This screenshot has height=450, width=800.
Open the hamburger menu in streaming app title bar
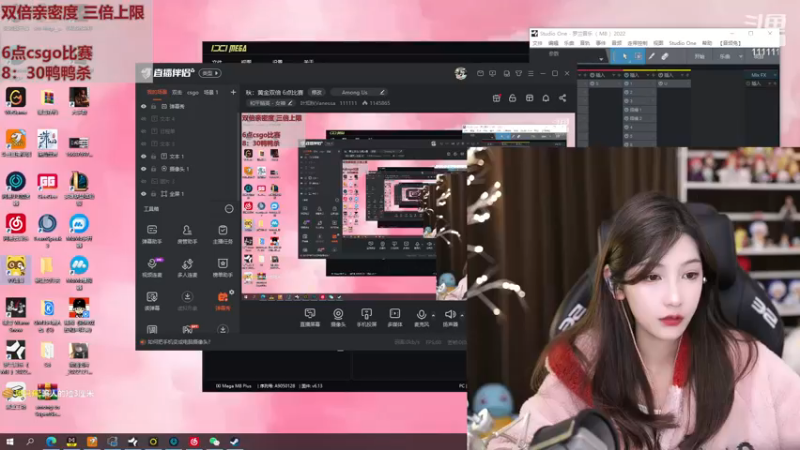click(531, 73)
